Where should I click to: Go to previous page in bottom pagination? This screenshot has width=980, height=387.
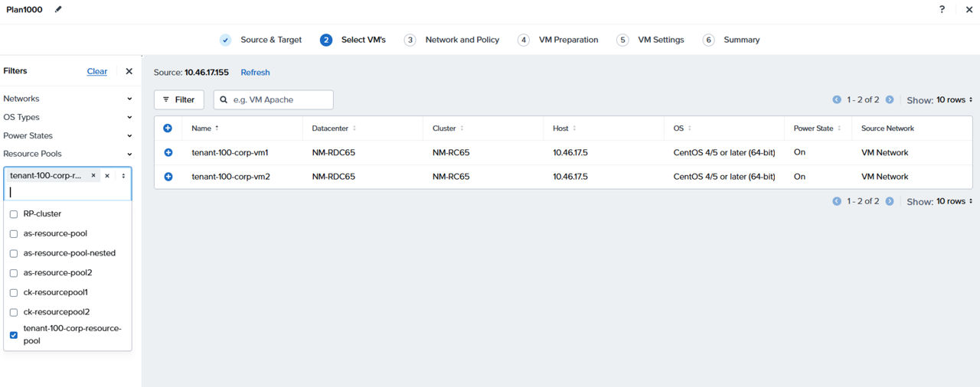tap(837, 201)
